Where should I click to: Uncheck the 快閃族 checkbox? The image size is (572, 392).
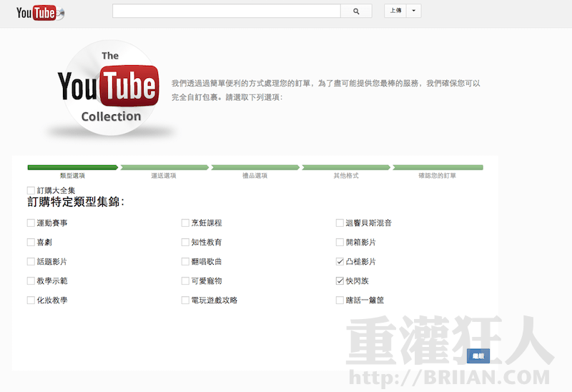(x=340, y=281)
